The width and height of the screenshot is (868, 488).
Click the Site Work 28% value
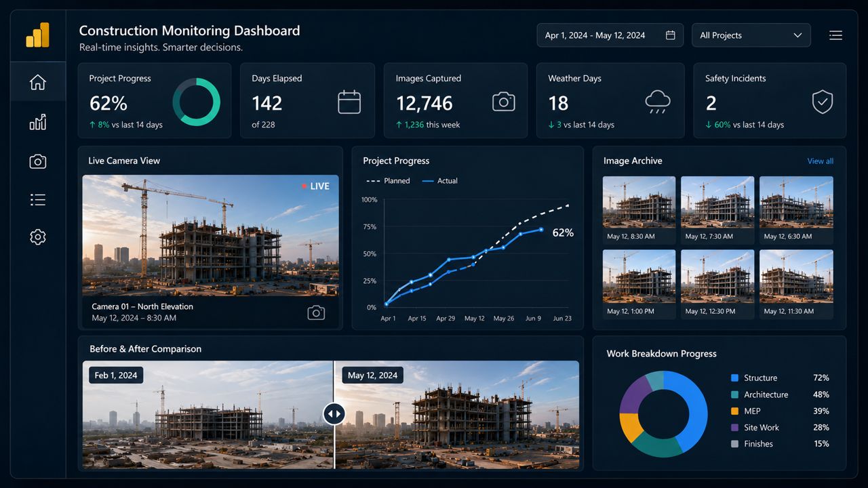pos(821,428)
